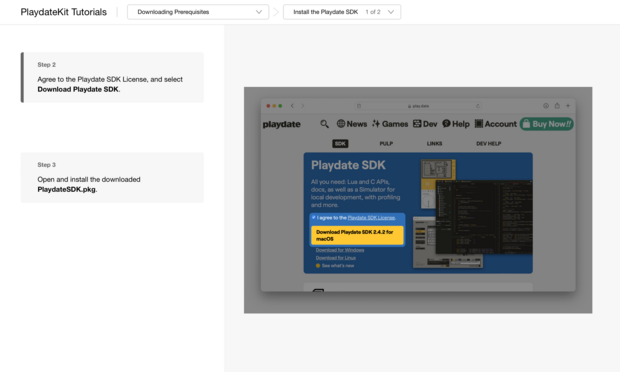The height and width of the screenshot is (372, 620).
Task: Click the browser back arrow icon
Action: click(292, 106)
